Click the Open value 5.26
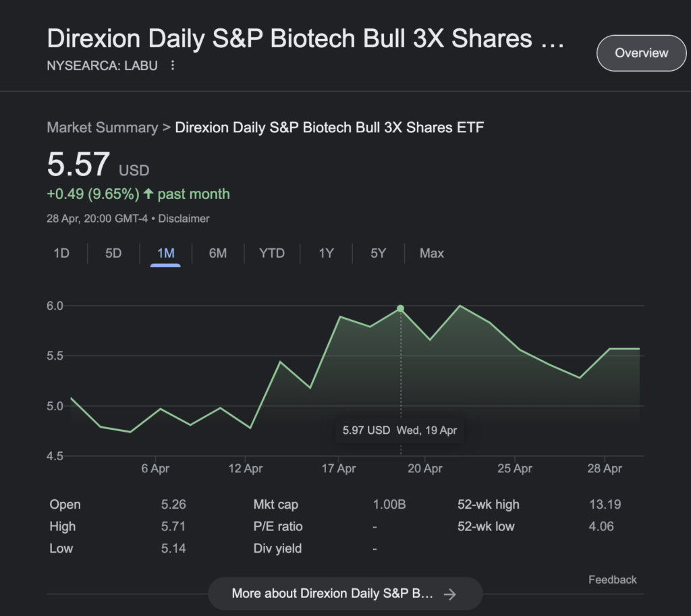 [173, 504]
